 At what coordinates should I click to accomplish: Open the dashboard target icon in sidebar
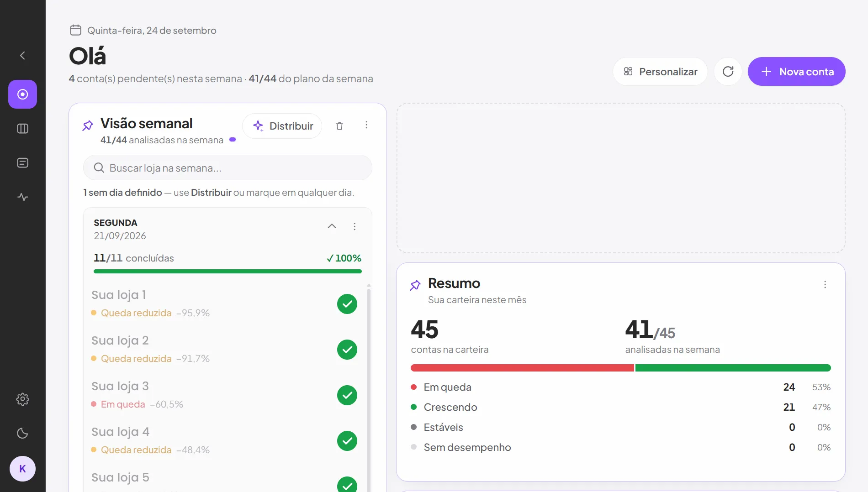click(22, 94)
